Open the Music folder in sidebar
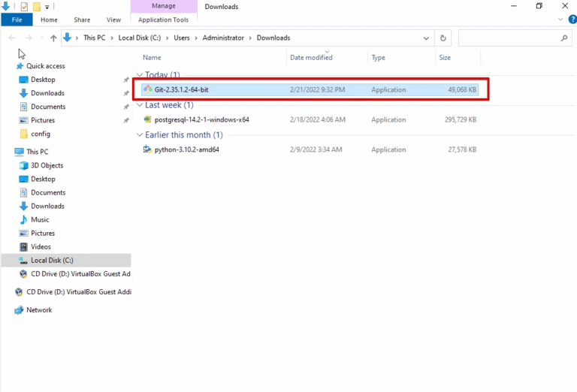The width and height of the screenshot is (577, 392). tap(40, 220)
